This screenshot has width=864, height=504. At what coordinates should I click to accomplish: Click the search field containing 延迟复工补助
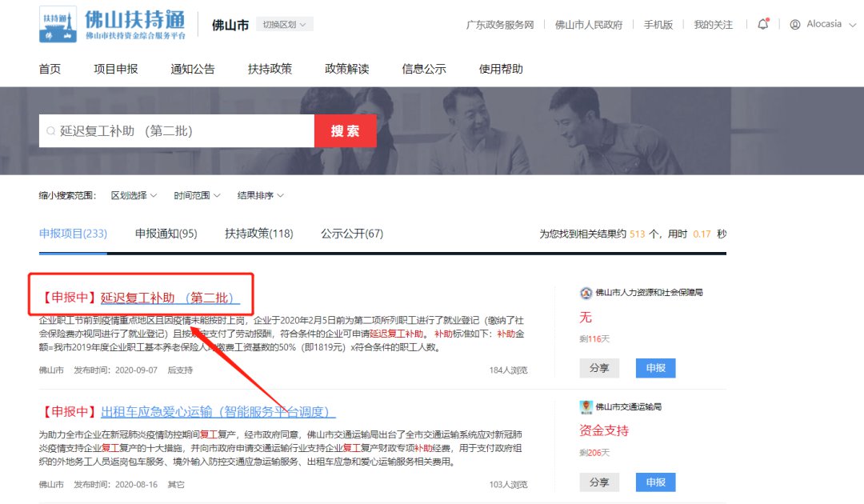177,131
